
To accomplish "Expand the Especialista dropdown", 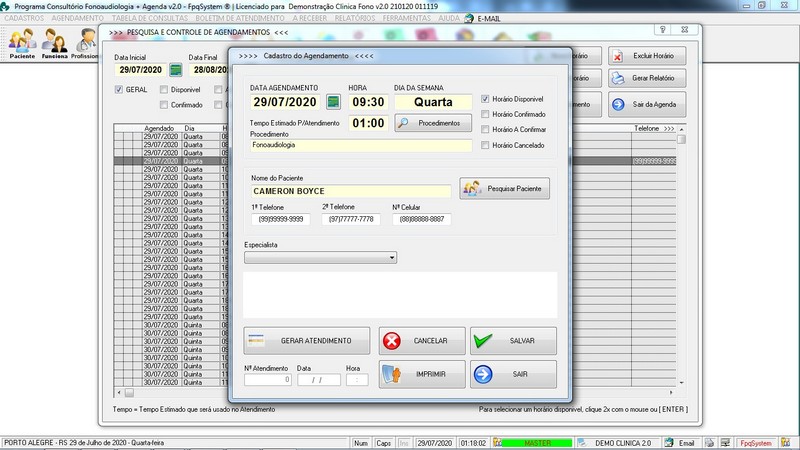I will point(392,258).
